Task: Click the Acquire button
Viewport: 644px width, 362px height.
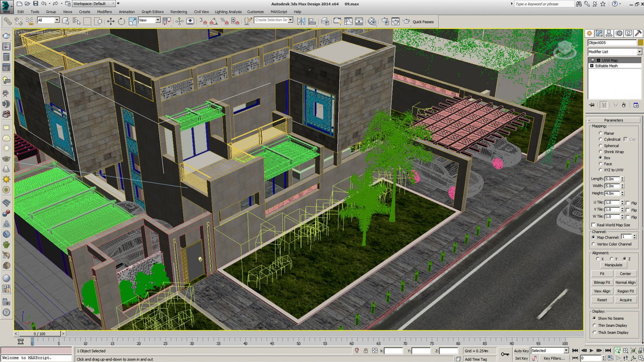Action: coord(625,300)
